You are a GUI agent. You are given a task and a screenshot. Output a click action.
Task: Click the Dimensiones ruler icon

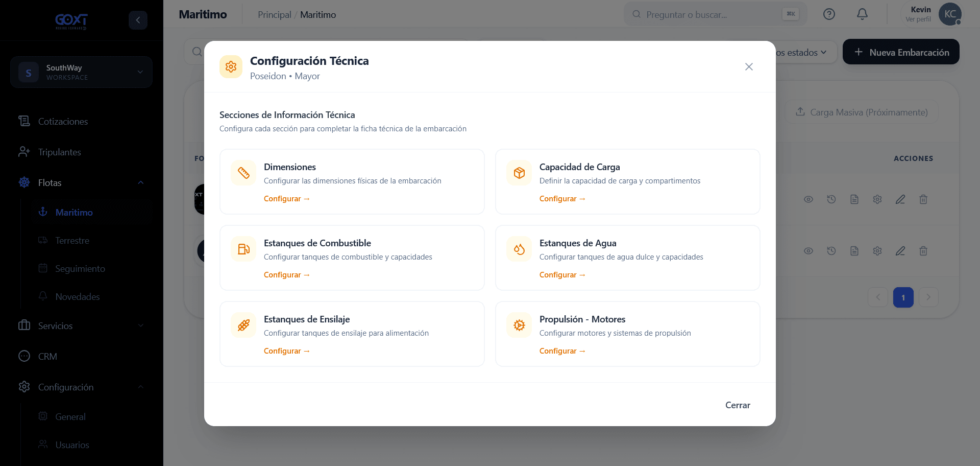coord(243,173)
